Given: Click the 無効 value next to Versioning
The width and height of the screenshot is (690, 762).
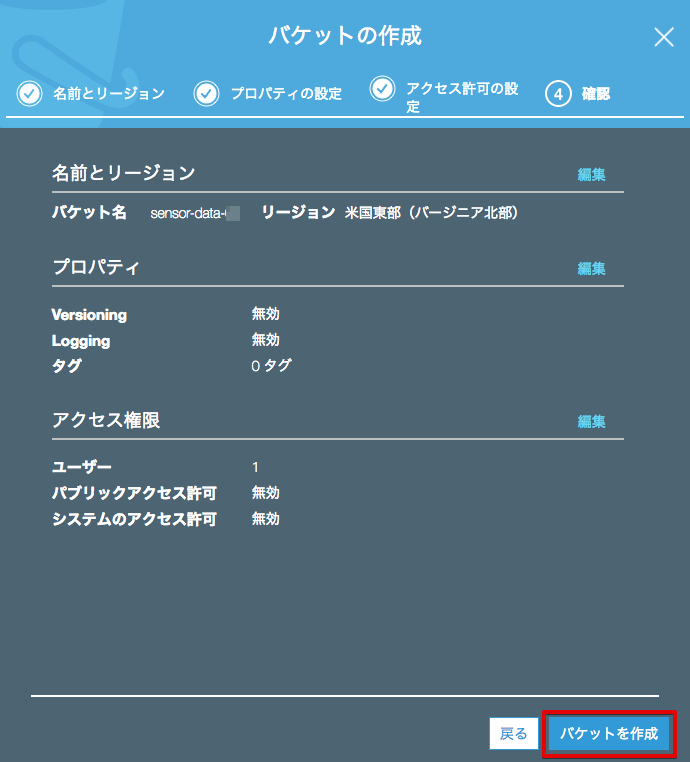Looking at the screenshot, I should tap(265, 314).
